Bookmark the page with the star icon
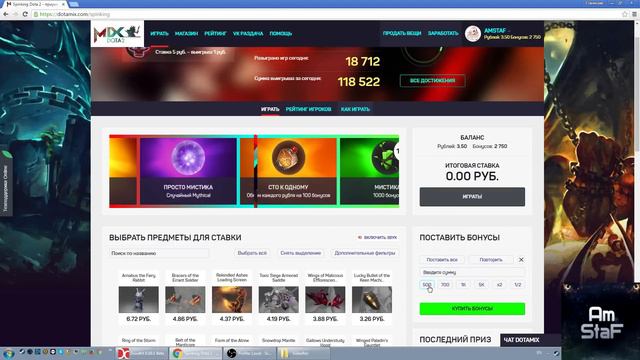This screenshot has width=640, height=360. [x=624, y=14]
